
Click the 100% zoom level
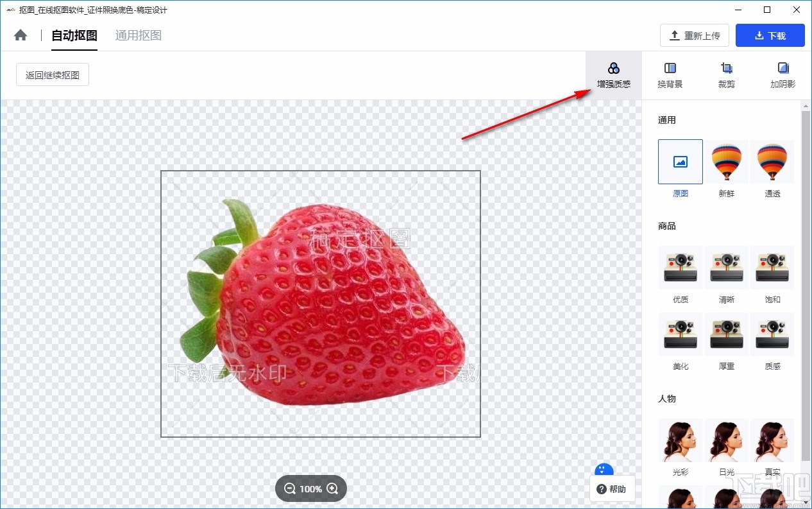pos(311,489)
